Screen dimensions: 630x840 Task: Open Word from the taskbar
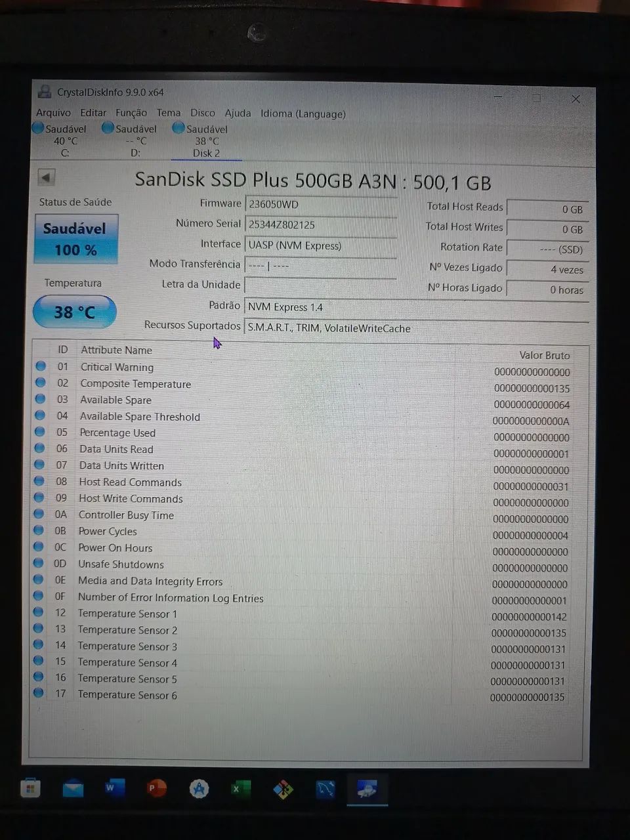pyautogui.click(x=114, y=787)
